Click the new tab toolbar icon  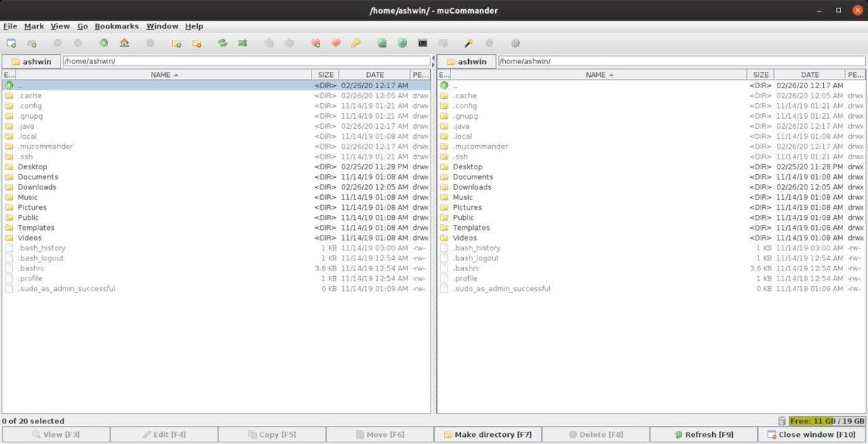pos(32,43)
